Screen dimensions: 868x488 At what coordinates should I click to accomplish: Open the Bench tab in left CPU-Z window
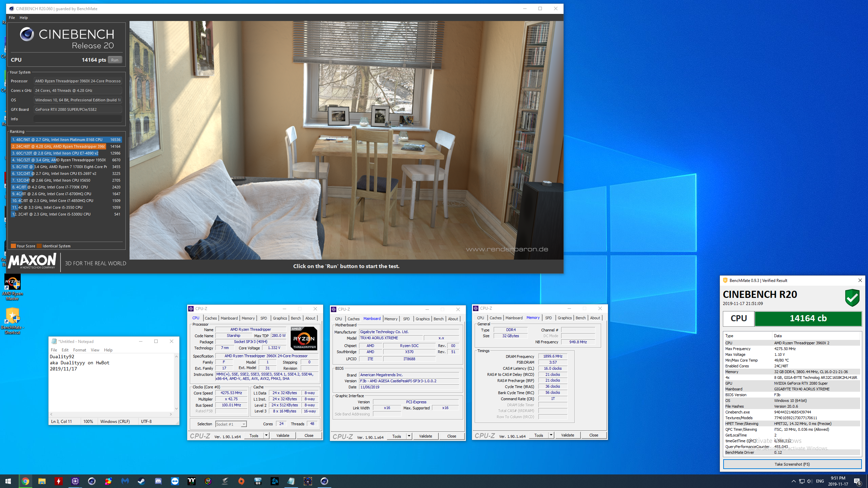tap(296, 318)
